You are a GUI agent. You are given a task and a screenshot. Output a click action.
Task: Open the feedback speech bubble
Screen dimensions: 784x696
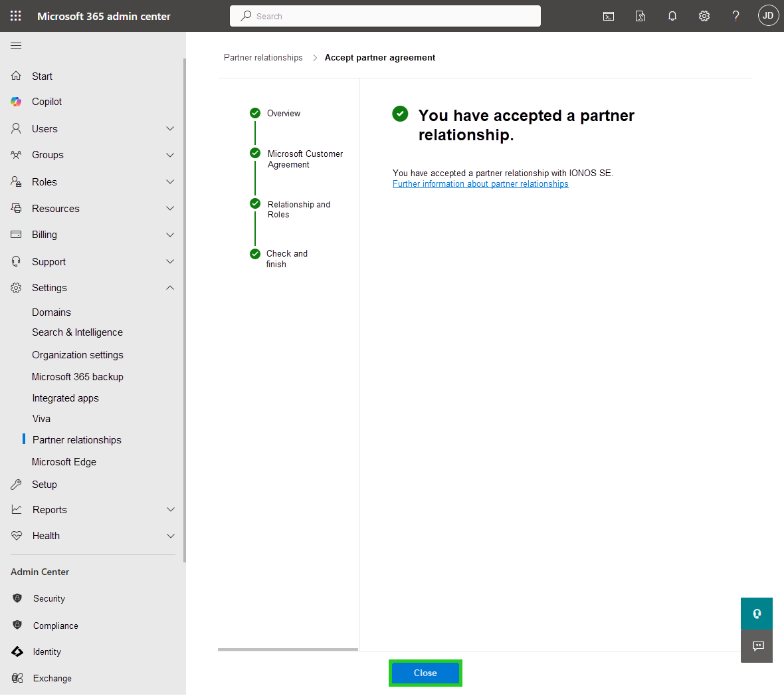[x=756, y=645]
